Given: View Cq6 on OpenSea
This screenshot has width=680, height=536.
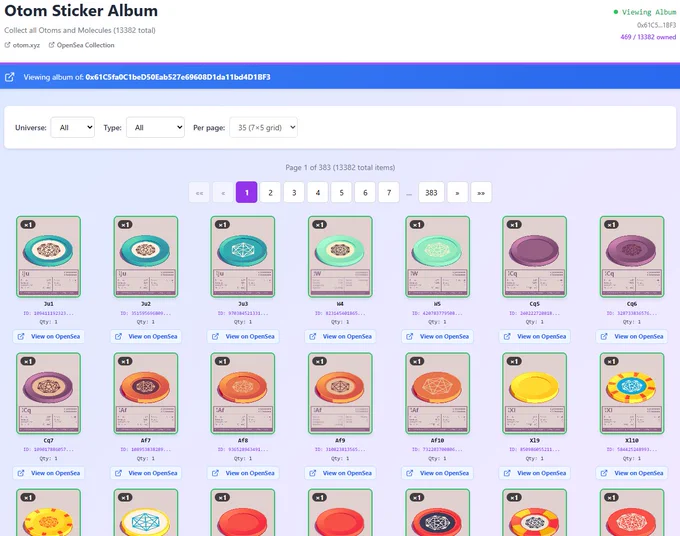Looking at the screenshot, I should [x=632, y=337].
